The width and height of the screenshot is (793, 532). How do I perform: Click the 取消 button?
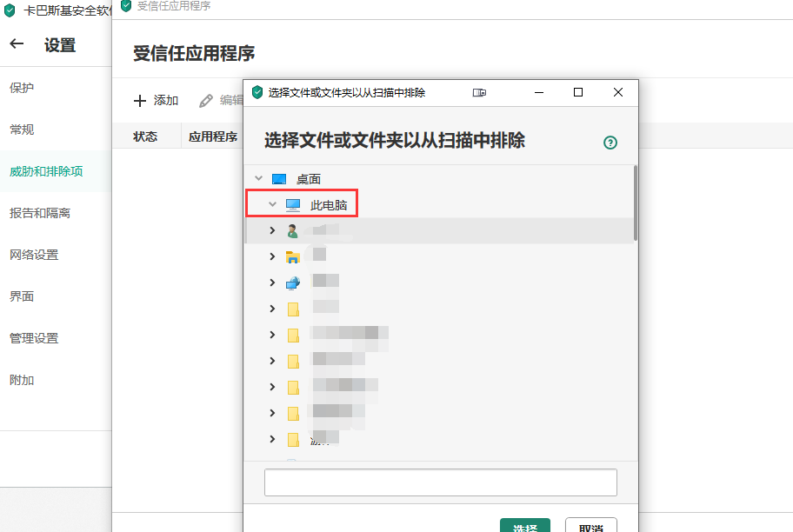[x=591, y=526]
